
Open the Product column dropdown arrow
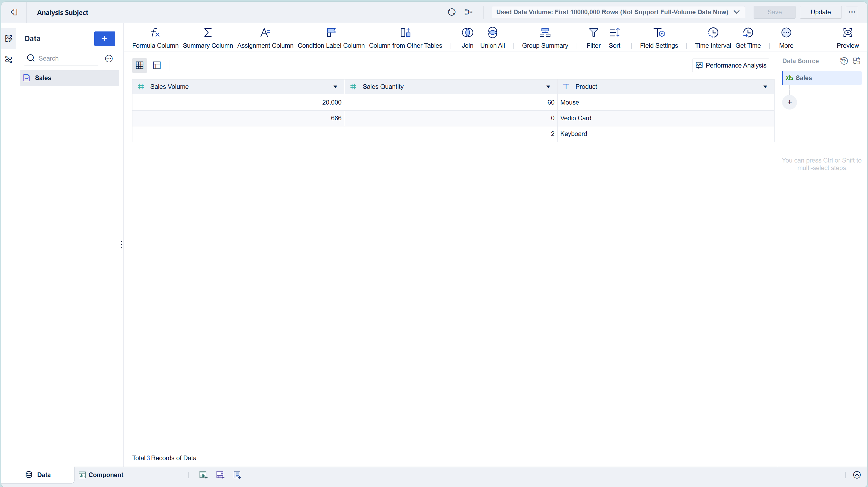765,87
